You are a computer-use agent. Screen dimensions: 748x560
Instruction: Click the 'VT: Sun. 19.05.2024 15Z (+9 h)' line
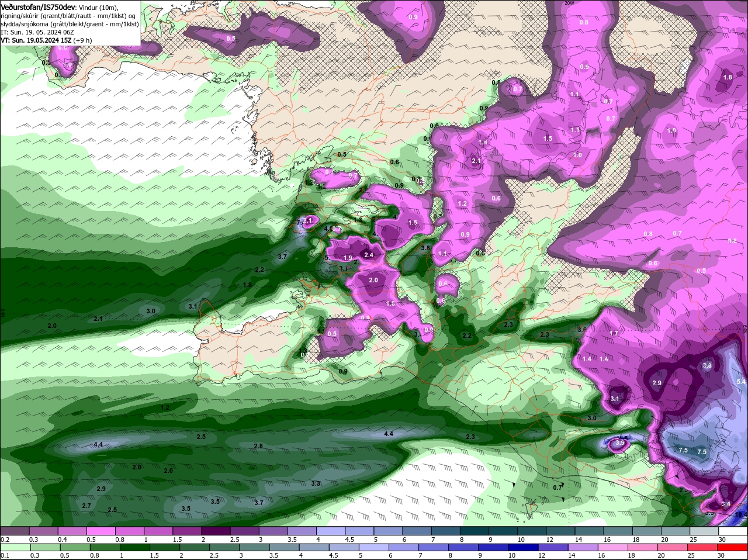pyautogui.click(x=46, y=40)
